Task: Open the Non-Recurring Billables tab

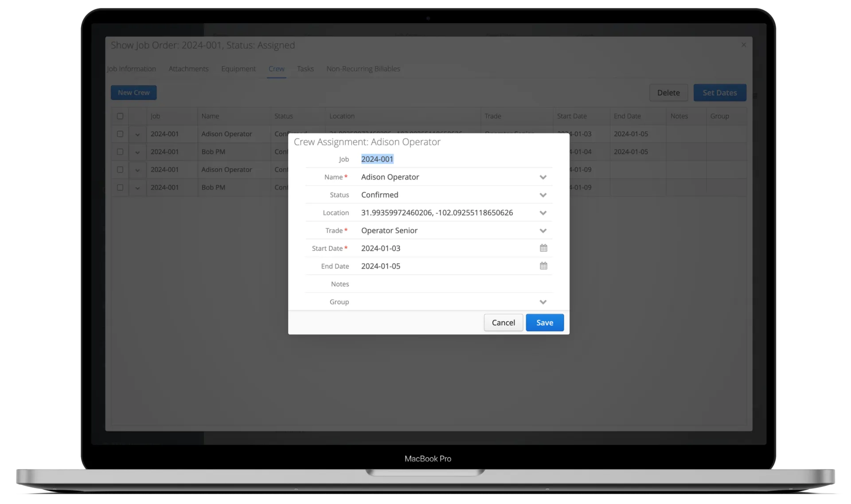Action: tap(363, 69)
